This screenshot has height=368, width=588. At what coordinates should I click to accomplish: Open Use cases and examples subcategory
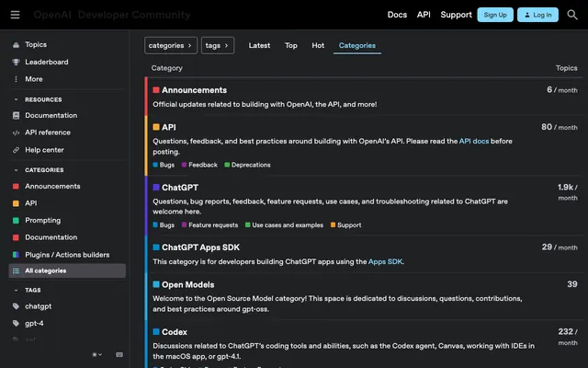tap(284, 224)
